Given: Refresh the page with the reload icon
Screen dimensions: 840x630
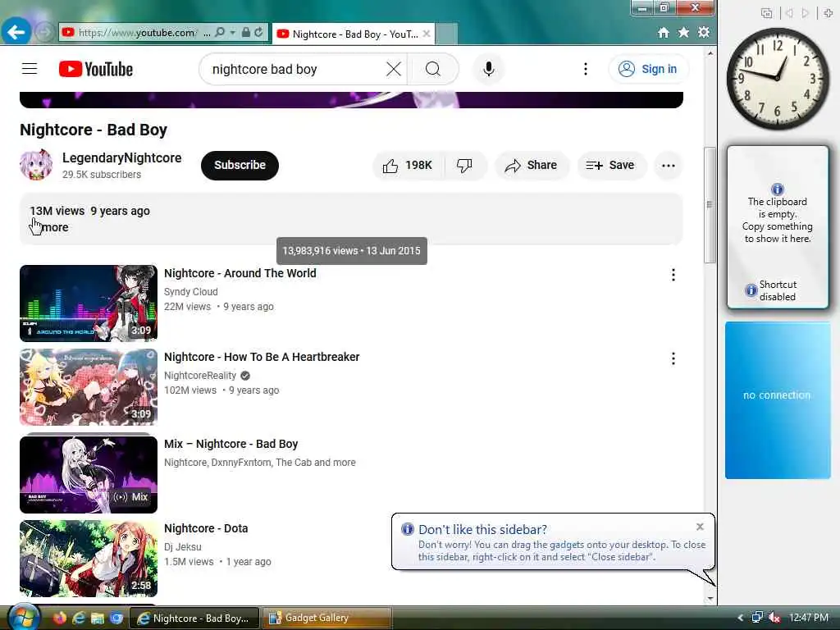Looking at the screenshot, I should [258, 32].
